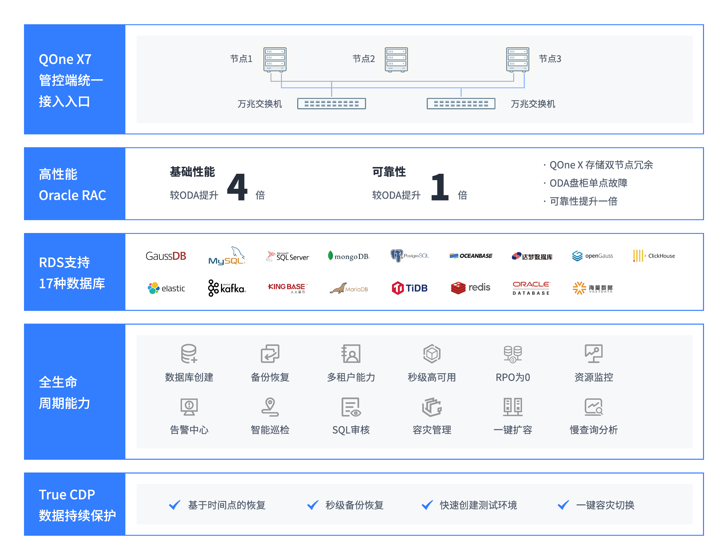Click the 节点1 server icon
The height and width of the screenshot is (560, 728).
(x=275, y=60)
